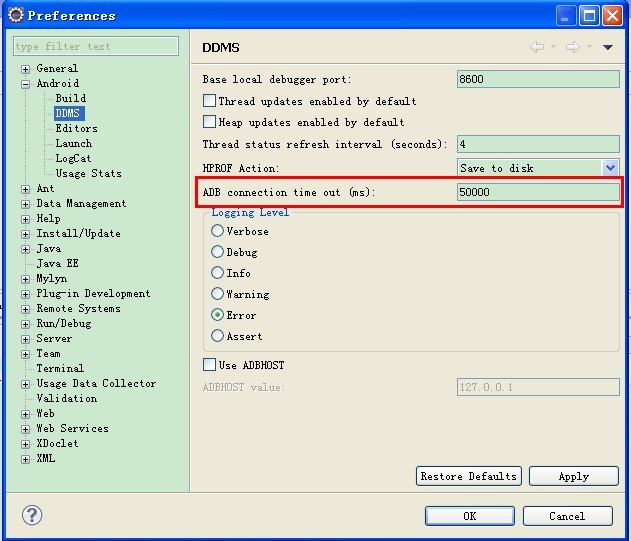The image size is (631, 541).
Task: Open forward history dropdown arrow
Action: coord(589,47)
